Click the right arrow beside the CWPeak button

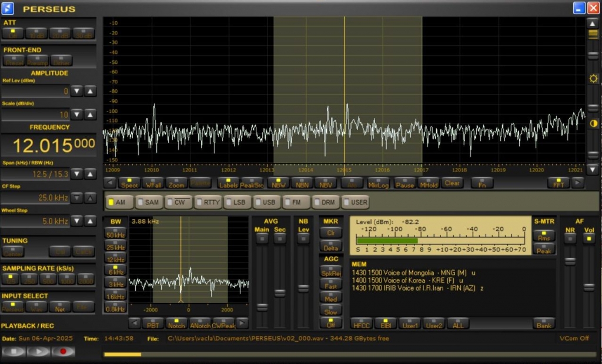pos(242,323)
